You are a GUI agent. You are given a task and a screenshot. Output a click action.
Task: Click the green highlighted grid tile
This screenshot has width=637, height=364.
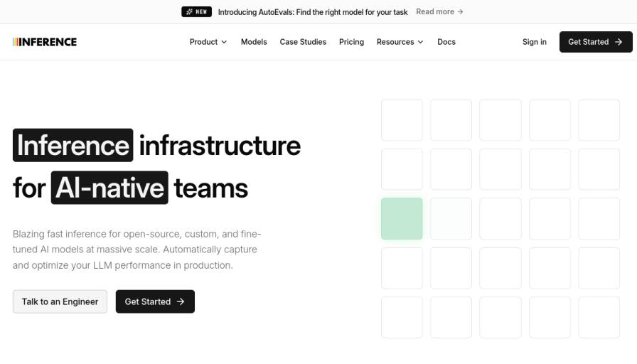(402, 218)
